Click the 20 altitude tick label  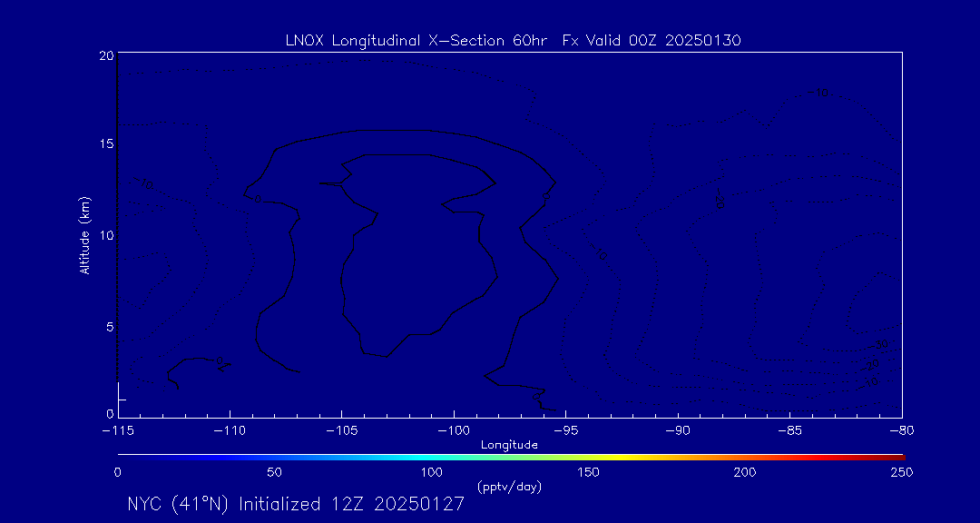point(107,55)
